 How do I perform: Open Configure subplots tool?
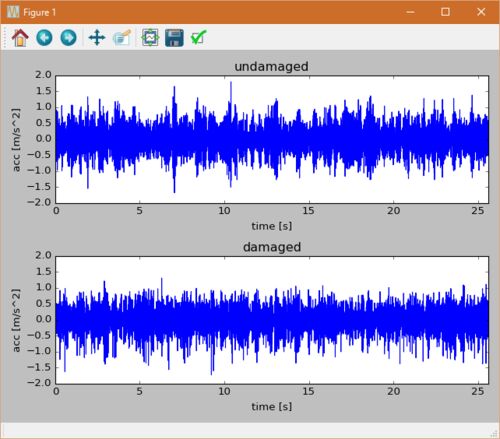[150, 37]
